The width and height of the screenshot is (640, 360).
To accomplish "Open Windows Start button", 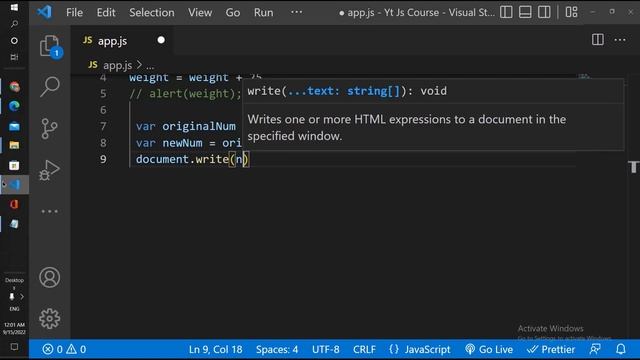I will tap(14, 8).
